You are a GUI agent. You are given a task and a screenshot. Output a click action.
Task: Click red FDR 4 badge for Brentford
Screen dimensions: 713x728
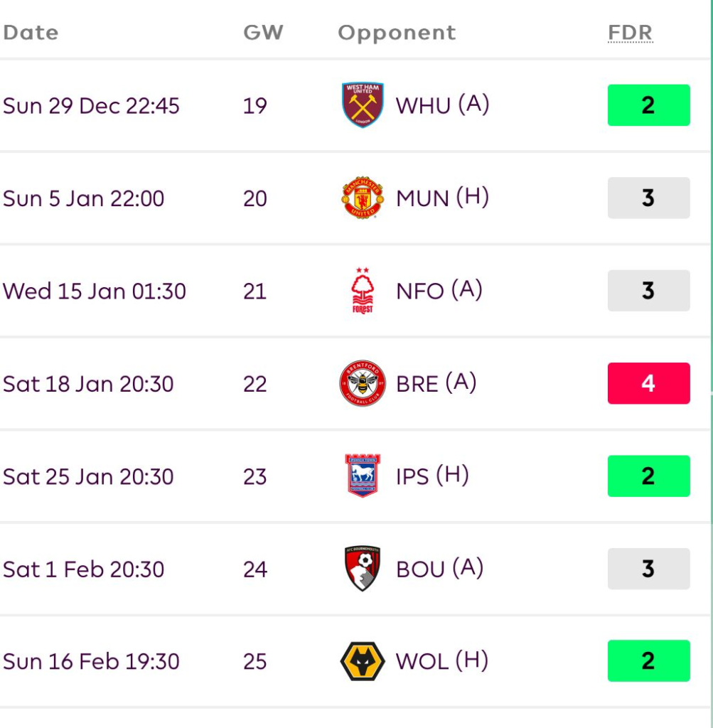coord(648,383)
